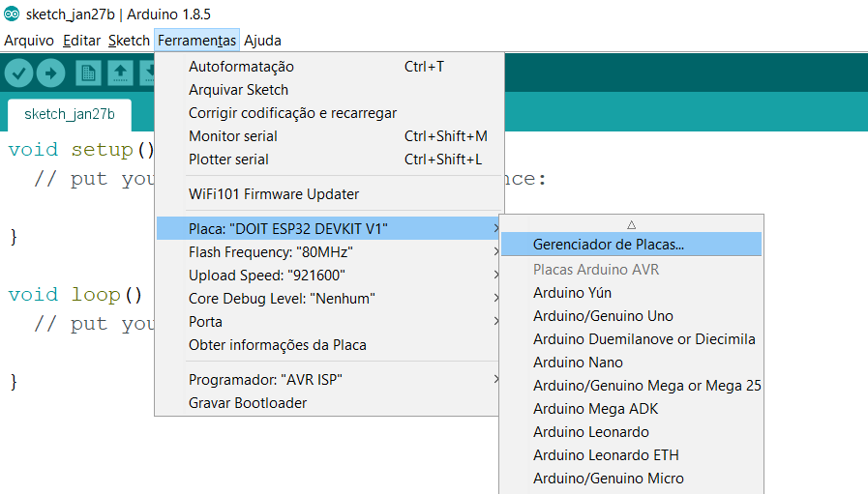The height and width of the screenshot is (494, 868).
Task: Click the void loop() code line
Action: pyautogui.click(x=75, y=295)
